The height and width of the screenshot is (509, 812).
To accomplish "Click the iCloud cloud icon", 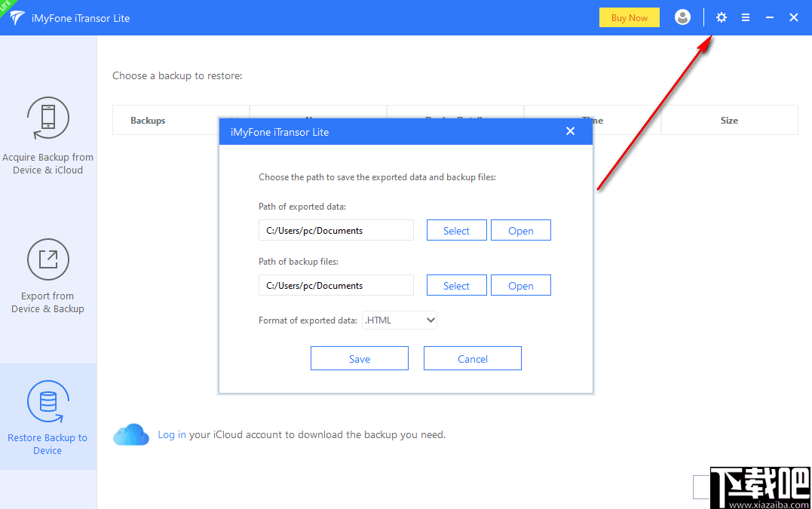I will coord(131,435).
